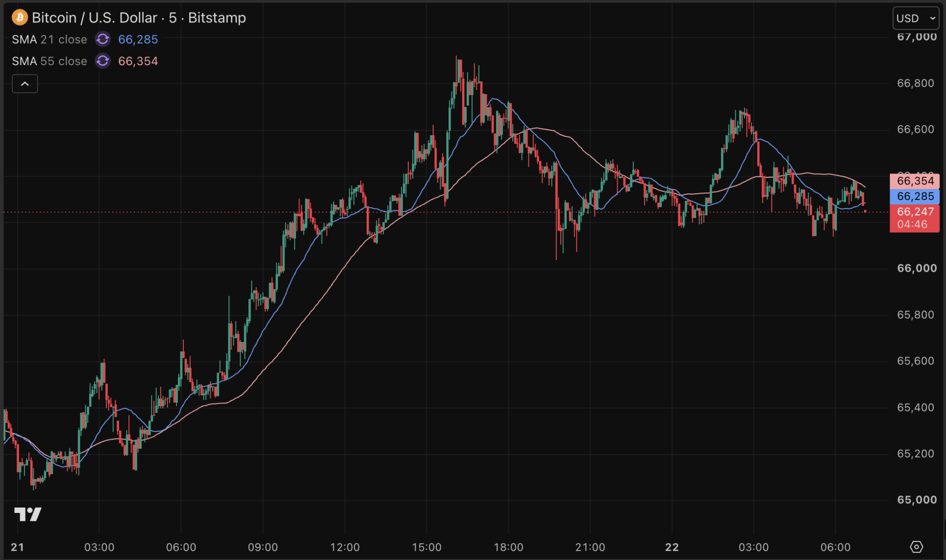946x560 pixels.
Task: Click the blue 66,285 price axis label
Action: click(x=915, y=196)
